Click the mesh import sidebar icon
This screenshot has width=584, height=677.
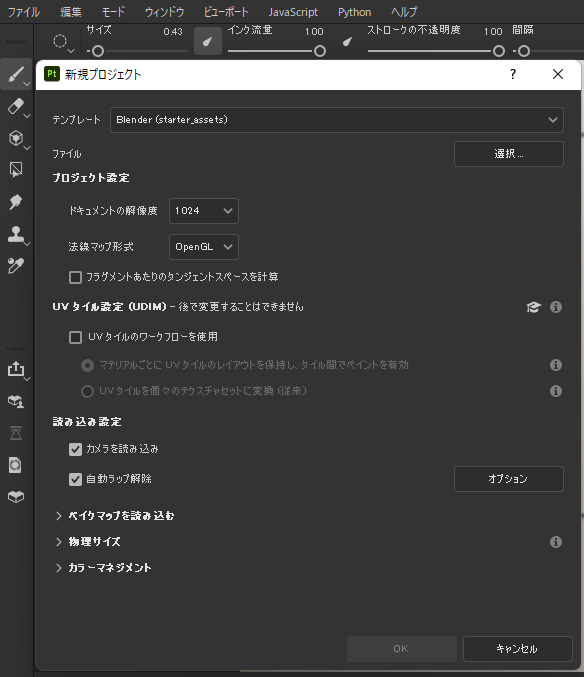16,401
